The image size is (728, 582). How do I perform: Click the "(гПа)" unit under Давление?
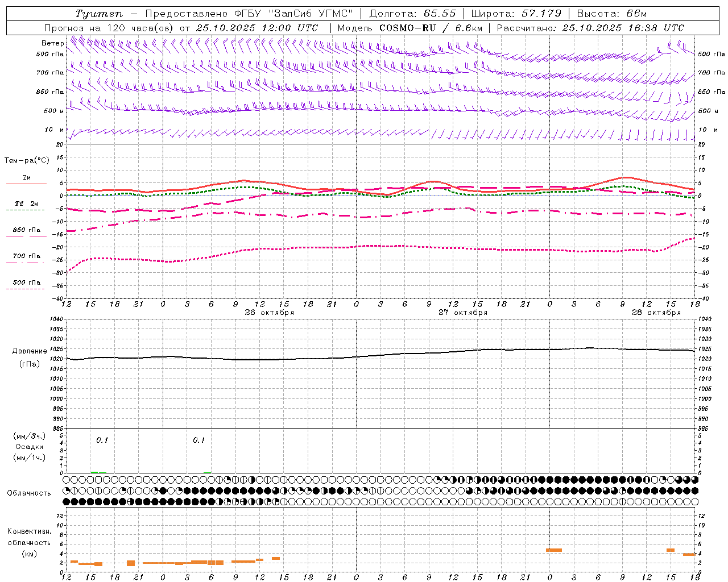(30, 364)
